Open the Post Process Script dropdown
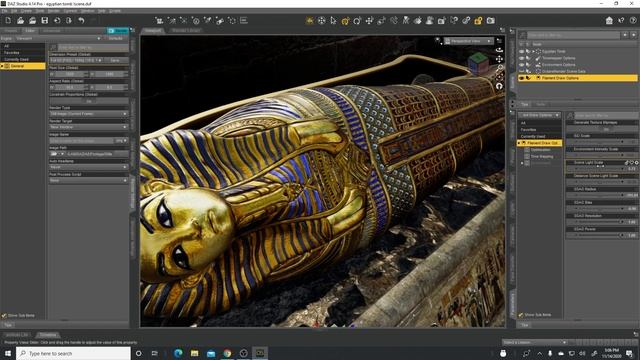The width and height of the screenshot is (640, 360). [x=89, y=180]
